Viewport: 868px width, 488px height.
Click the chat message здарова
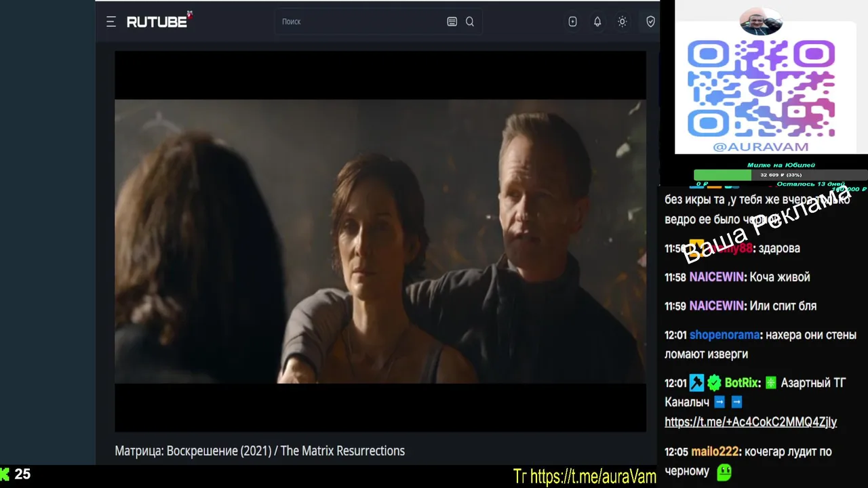[x=780, y=249]
